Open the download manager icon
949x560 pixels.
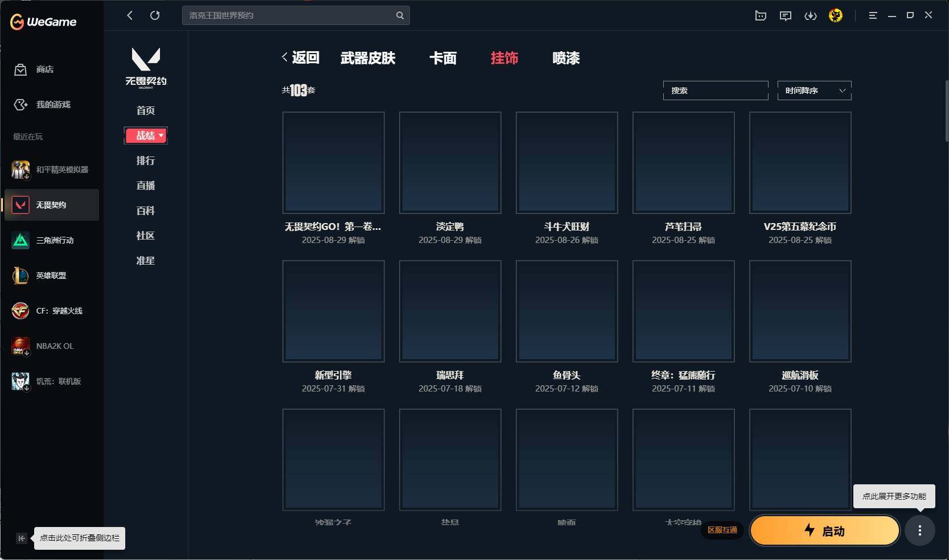811,15
